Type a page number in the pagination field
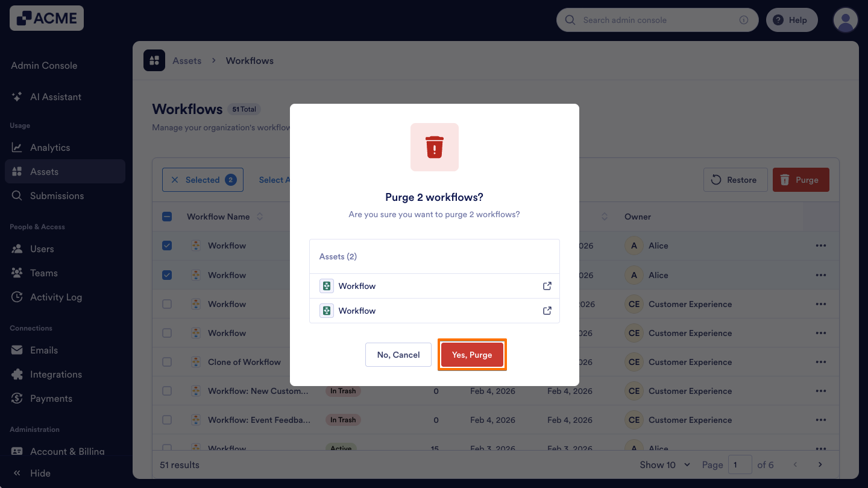This screenshot has height=488, width=868. tap(740, 464)
